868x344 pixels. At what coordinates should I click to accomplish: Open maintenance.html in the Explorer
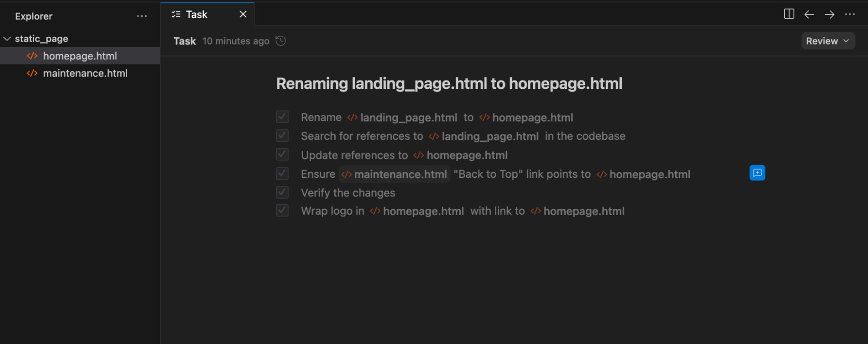(85, 73)
